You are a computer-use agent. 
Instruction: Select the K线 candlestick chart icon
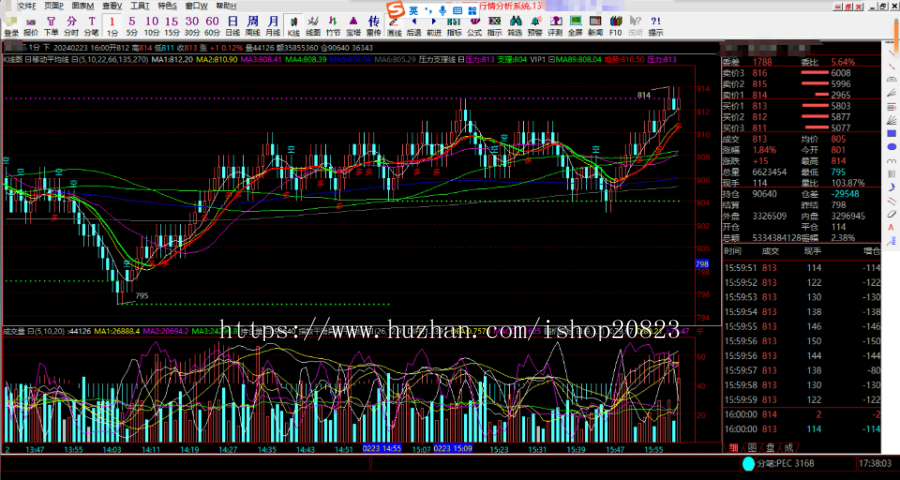tap(294, 26)
